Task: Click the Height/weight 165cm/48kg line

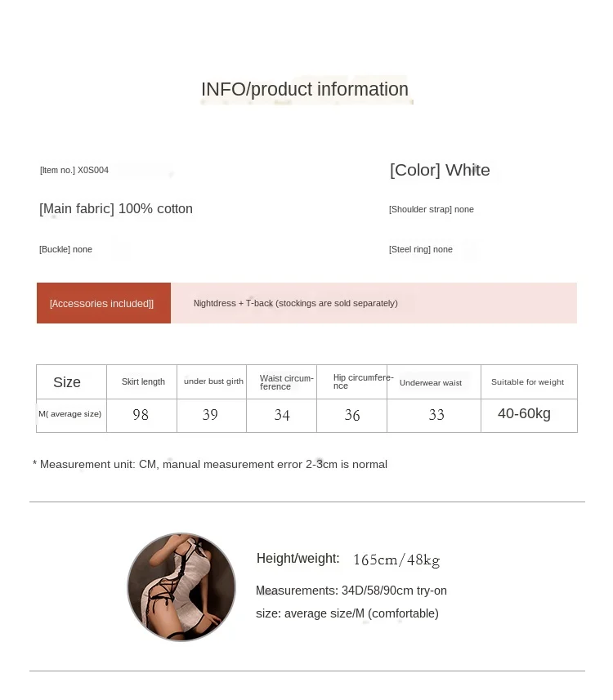Action: pyautogui.click(x=348, y=559)
